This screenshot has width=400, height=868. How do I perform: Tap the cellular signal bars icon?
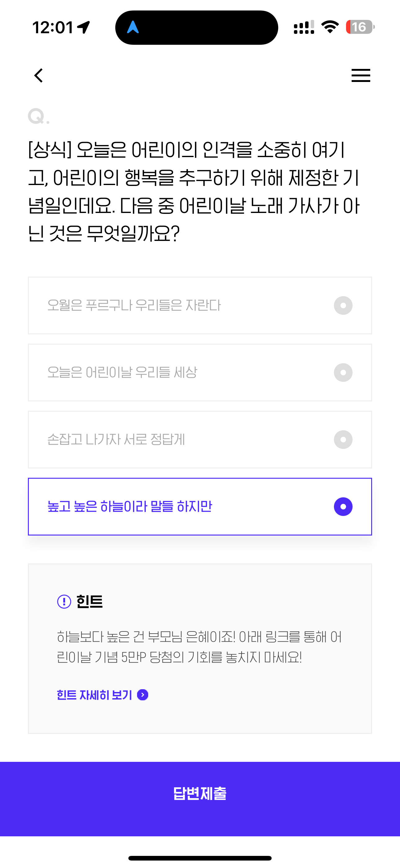pos(304,27)
